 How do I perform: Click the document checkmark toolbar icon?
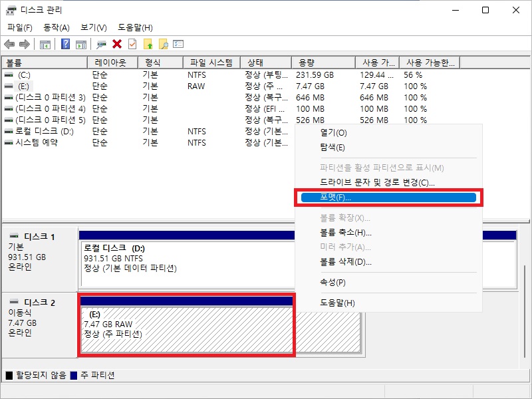(131, 45)
